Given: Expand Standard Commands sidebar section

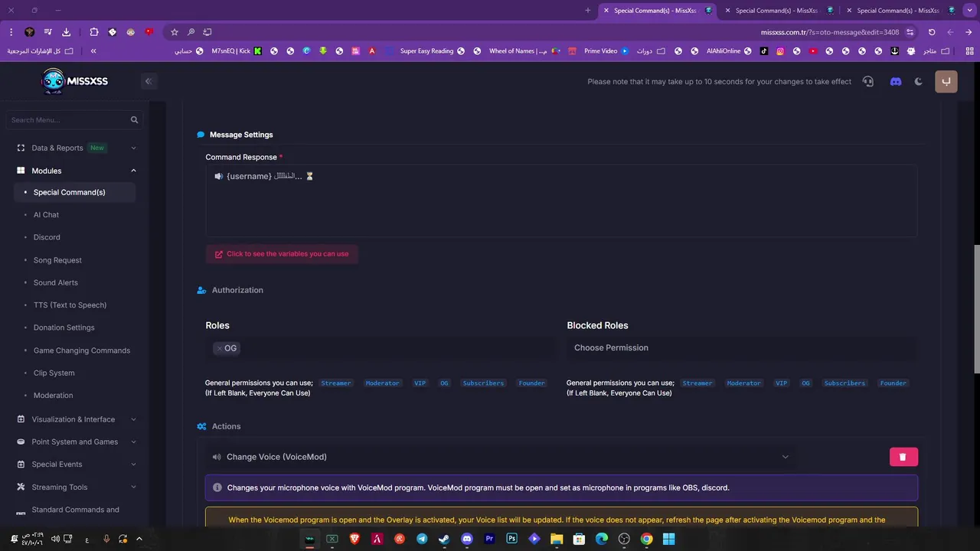Looking at the screenshot, I should [x=76, y=511].
